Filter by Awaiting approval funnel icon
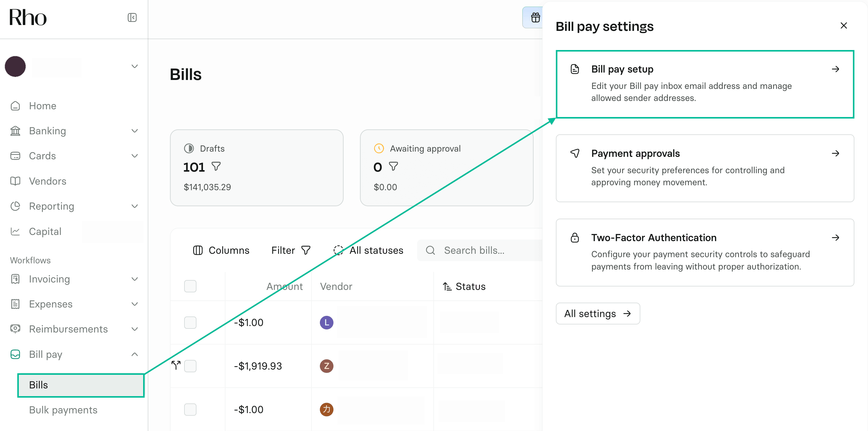Screen dimensions: 868x431 393,167
